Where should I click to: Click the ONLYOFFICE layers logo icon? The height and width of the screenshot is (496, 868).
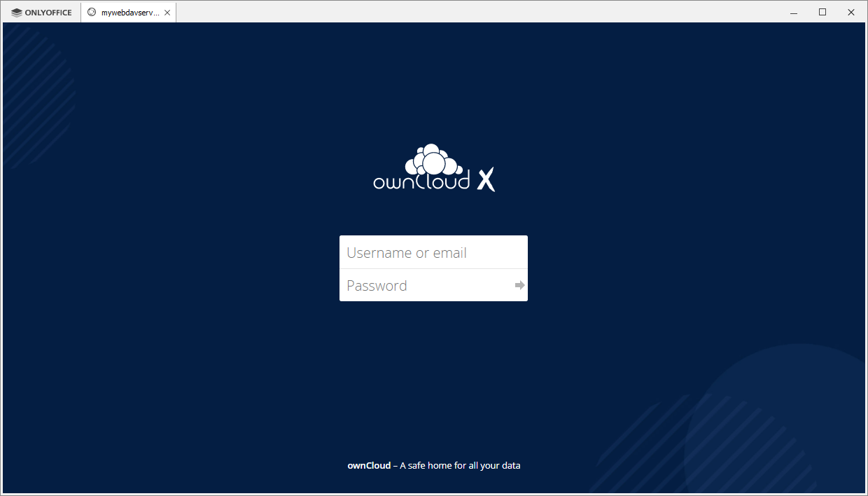tap(15, 12)
